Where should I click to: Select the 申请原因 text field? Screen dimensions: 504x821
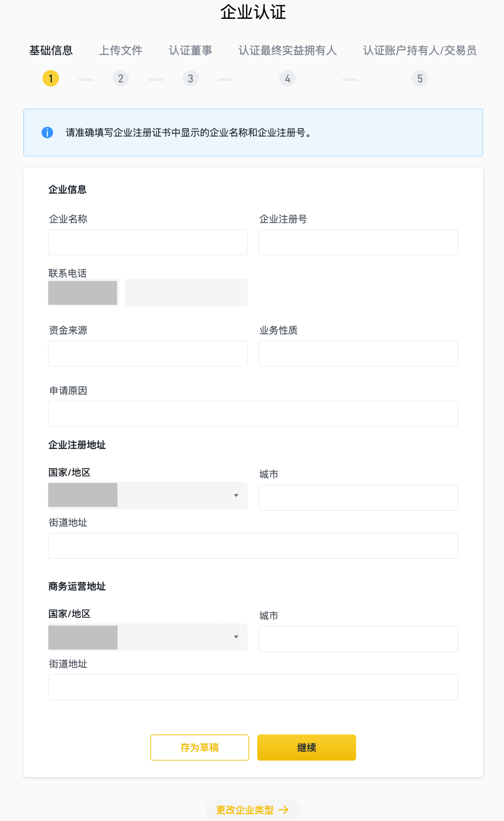pos(253,414)
